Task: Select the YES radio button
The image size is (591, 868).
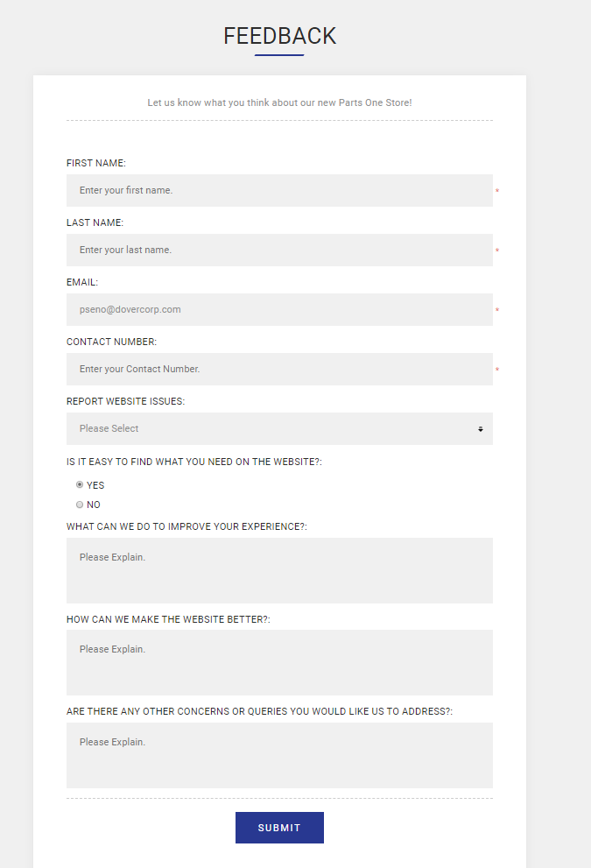Action: coord(80,485)
